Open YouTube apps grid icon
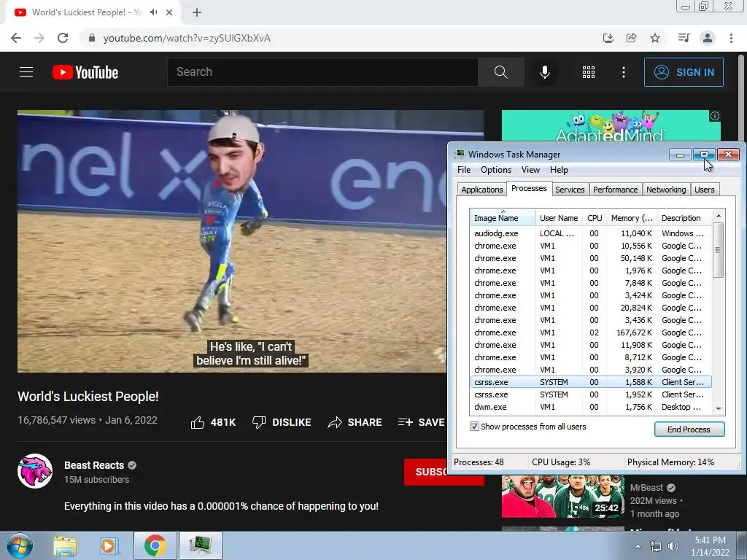The image size is (747, 560). (x=589, y=72)
